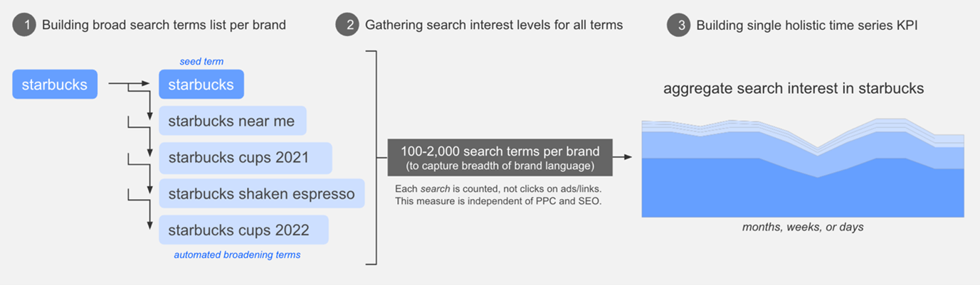This screenshot has width=980, height=285.
Task: Select the starbucks chip under 'seed term'
Action: (x=201, y=85)
